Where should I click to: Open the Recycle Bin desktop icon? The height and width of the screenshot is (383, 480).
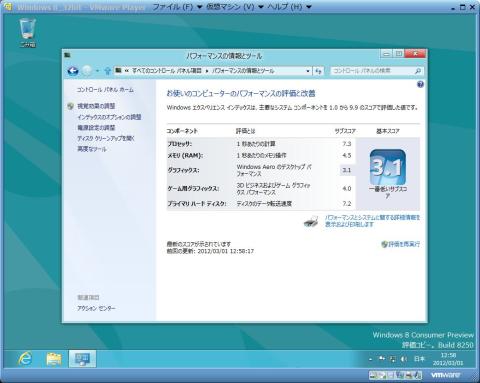tap(27, 33)
